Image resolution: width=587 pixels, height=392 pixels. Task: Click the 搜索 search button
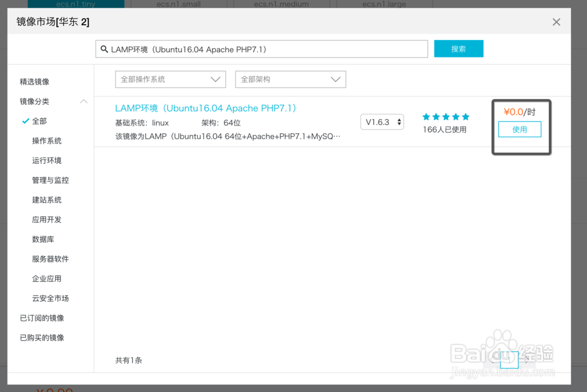point(458,49)
